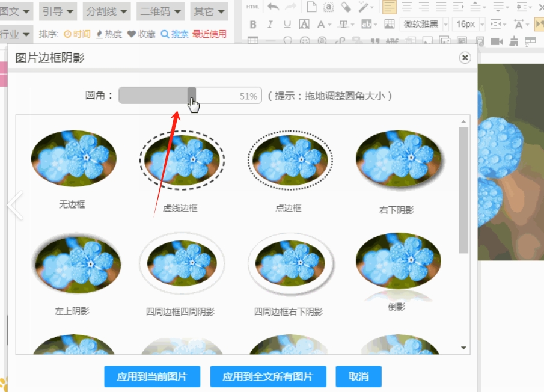Screen dimensions: 544x392
Task: Click 应用到全文所有图片 button
Action: [268, 376]
